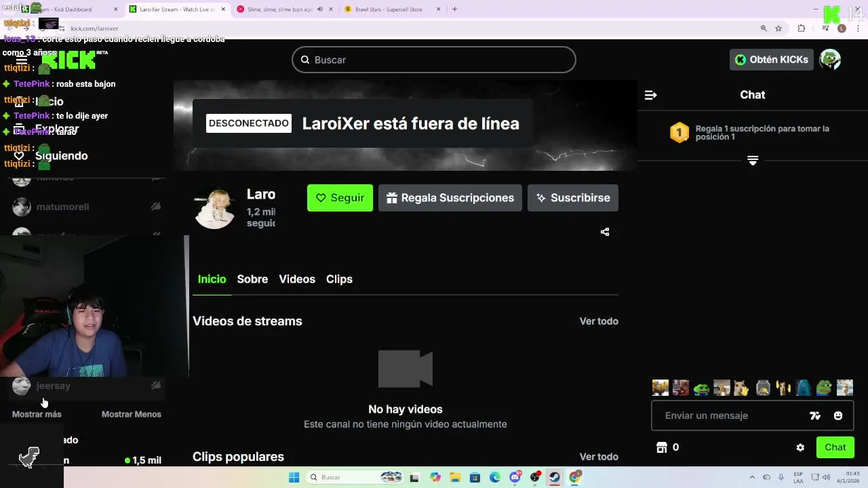Launch Copilot from the taskbar

pos(435,477)
